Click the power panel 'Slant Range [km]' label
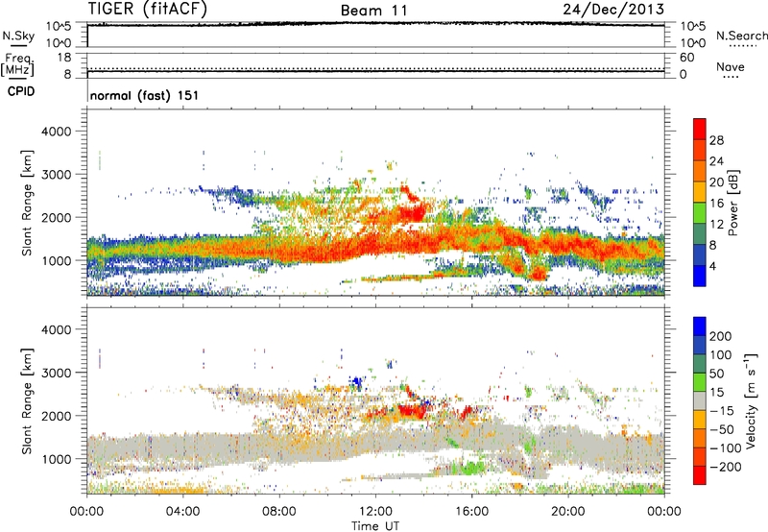Image resolution: width=768 pixels, height=532 pixels. [27, 203]
